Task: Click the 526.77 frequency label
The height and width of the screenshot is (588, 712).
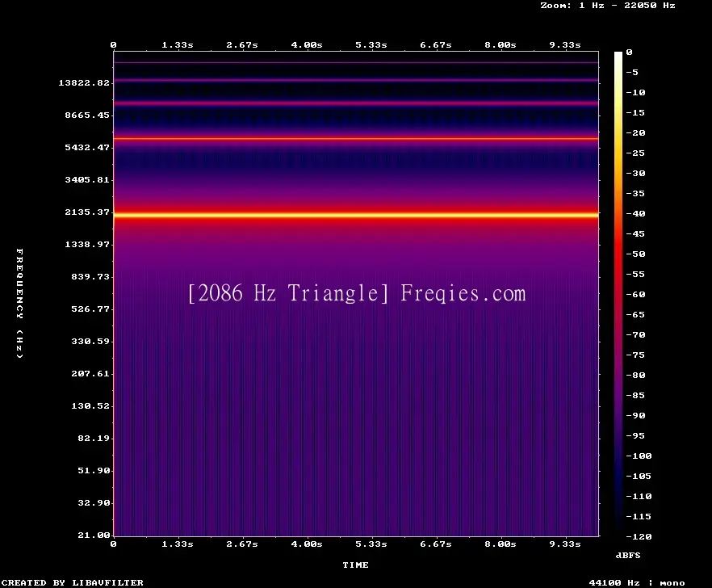Action: 90,309
